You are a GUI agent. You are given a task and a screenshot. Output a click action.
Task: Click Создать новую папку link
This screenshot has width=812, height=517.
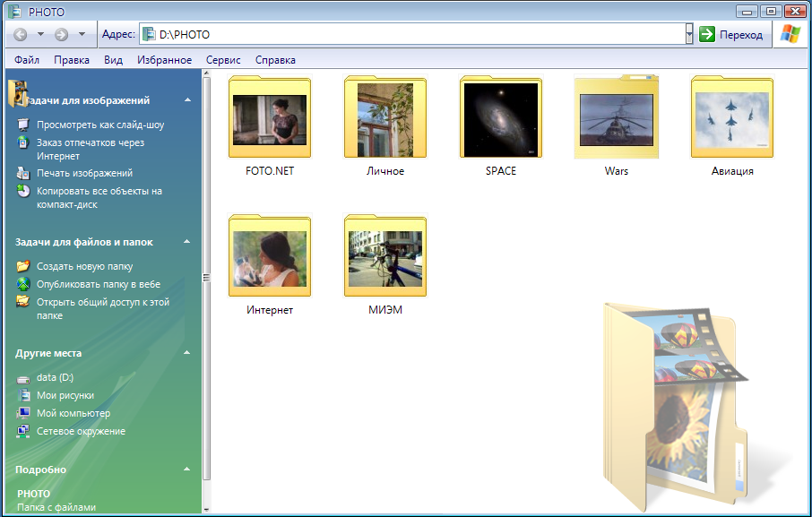(84, 266)
